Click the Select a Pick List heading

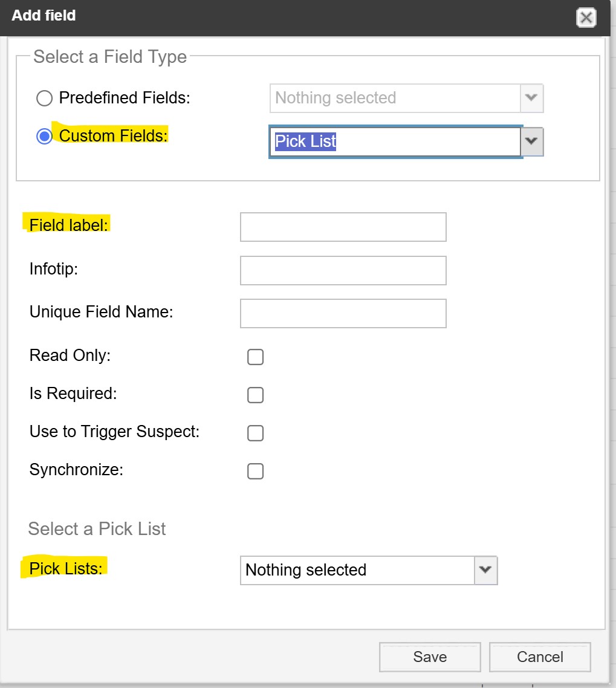pos(97,529)
